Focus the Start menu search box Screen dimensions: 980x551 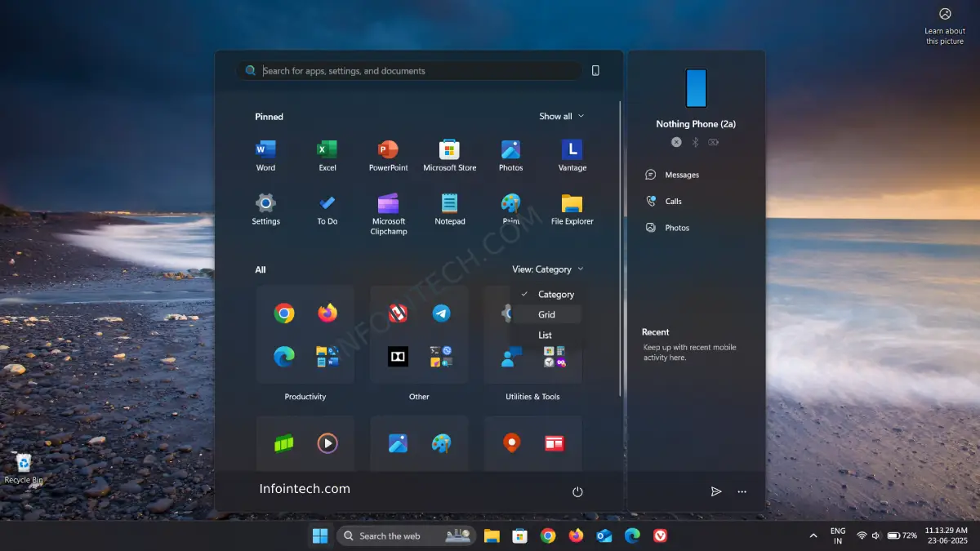pos(409,71)
